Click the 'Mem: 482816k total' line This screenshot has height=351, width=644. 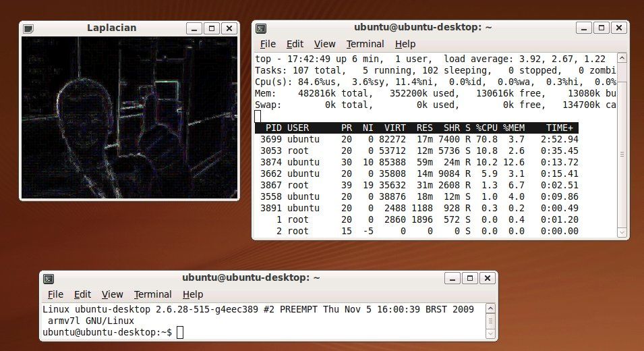[436, 94]
